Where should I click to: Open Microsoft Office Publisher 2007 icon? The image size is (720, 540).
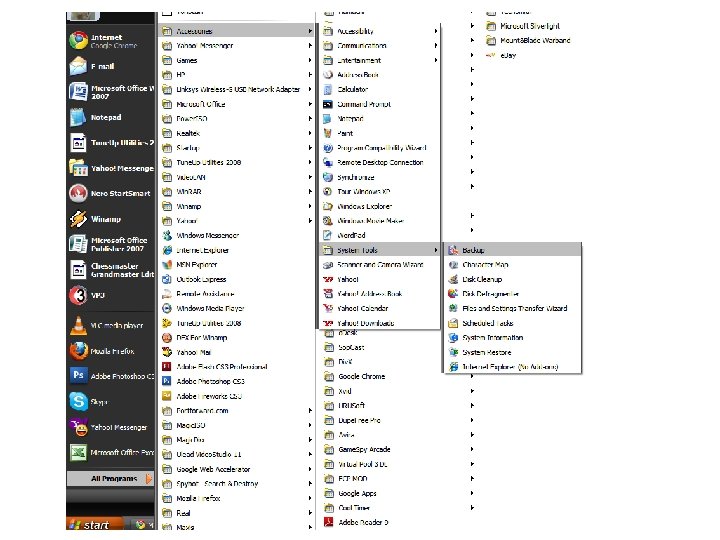pos(78,244)
